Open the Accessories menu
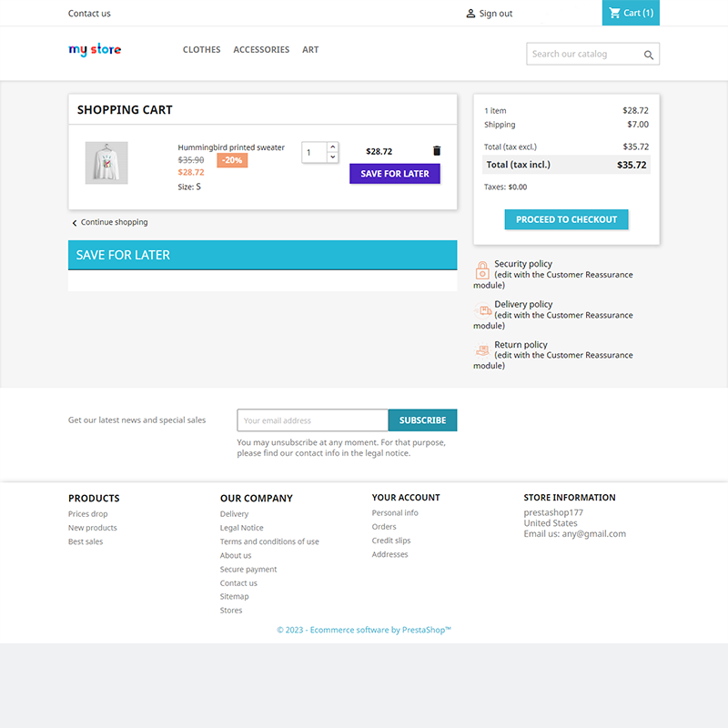 (261, 50)
